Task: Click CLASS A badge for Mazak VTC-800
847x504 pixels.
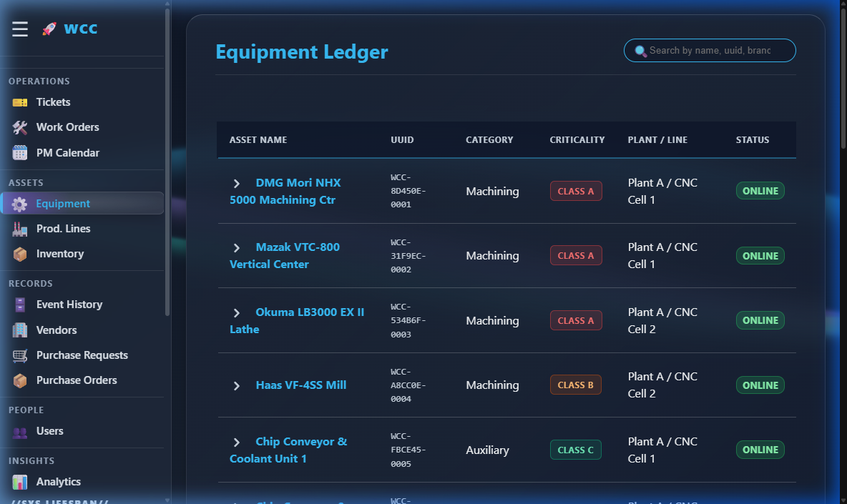Action: coord(576,256)
